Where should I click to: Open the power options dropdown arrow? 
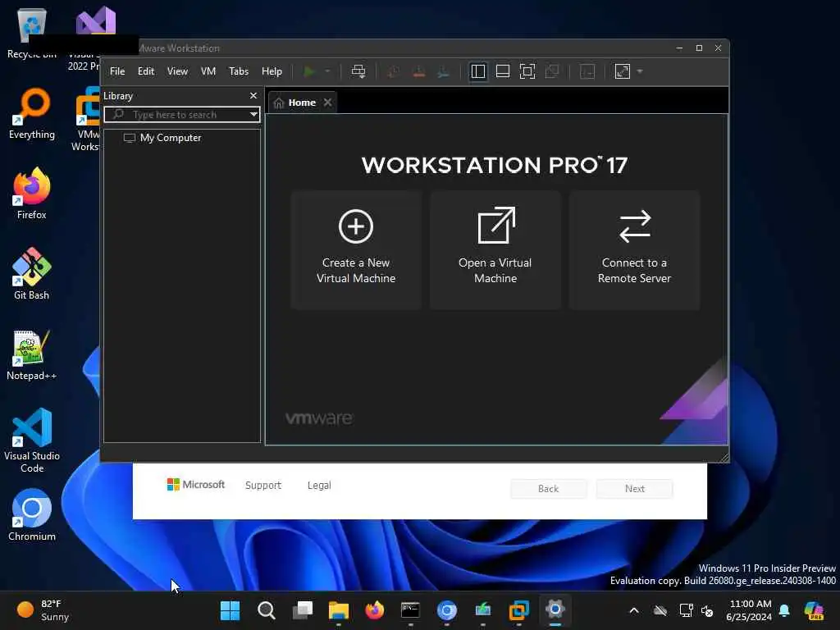(x=327, y=71)
